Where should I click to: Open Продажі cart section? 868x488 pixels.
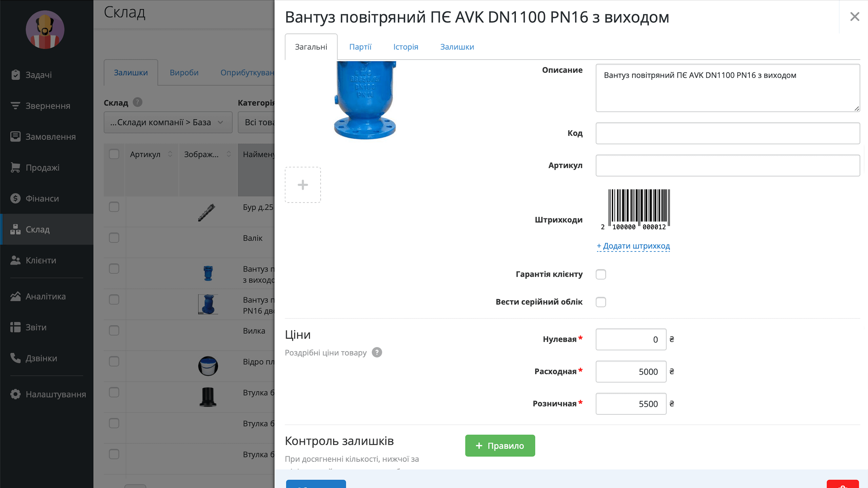[46, 167]
